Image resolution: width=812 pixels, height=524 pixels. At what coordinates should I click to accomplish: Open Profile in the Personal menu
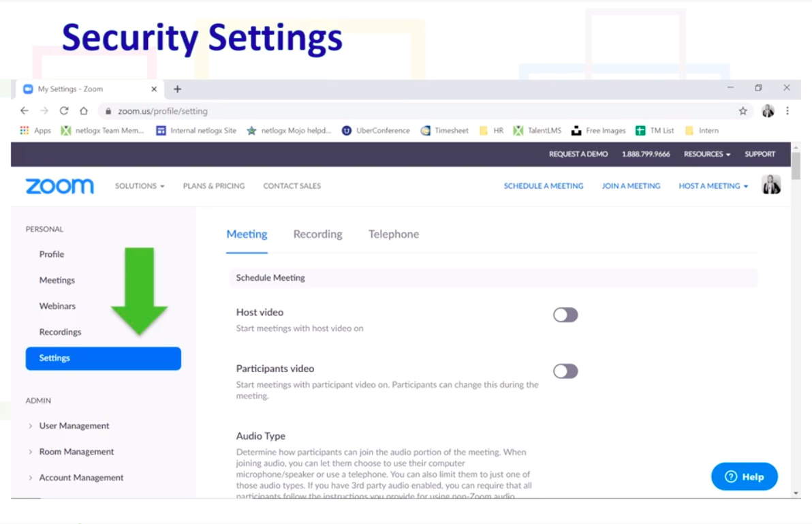[52, 254]
